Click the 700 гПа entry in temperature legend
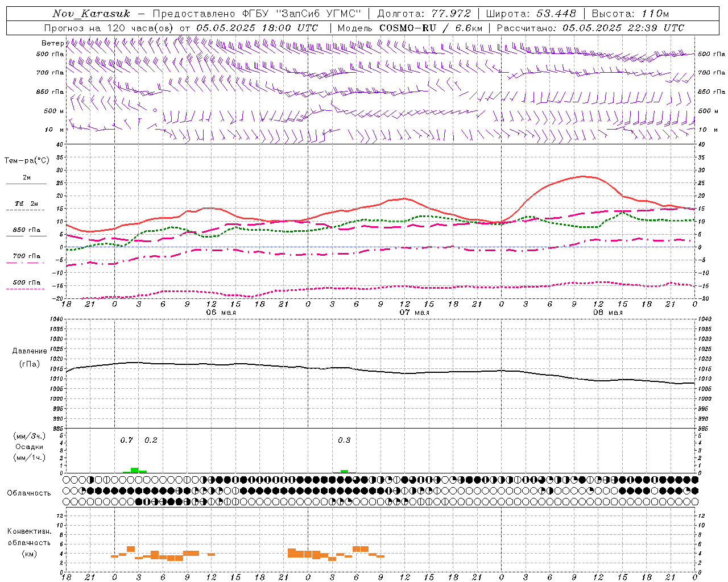The width and height of the screenshot is (728, 582). click(x=27, y=256)
